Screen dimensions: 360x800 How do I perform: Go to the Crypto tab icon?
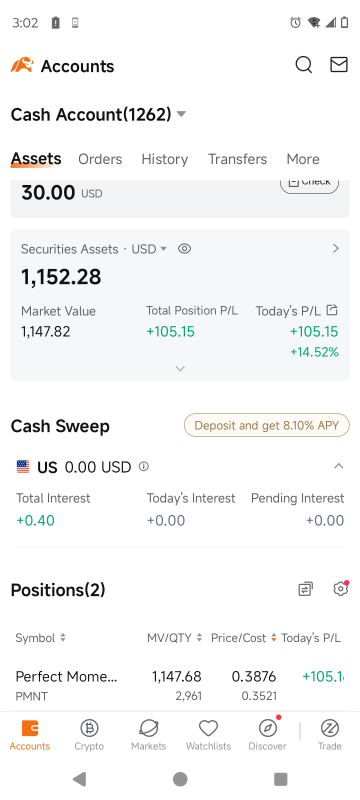pyautogui.click(x=89, y=728)
